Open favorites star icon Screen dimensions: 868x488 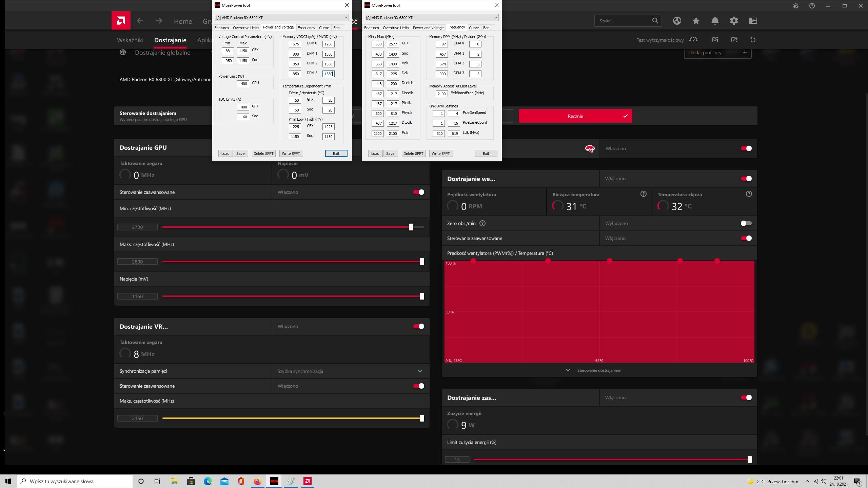(696, 21)
